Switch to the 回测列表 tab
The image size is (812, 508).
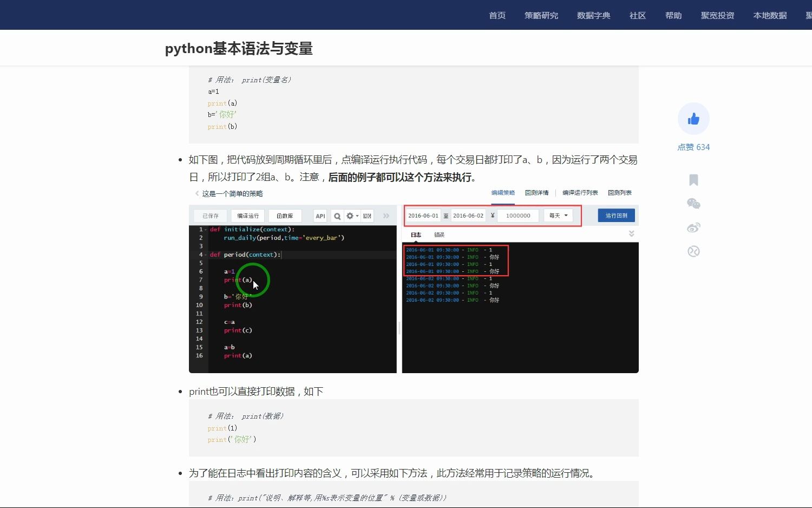pyautogui.click(x=620, y=193)
